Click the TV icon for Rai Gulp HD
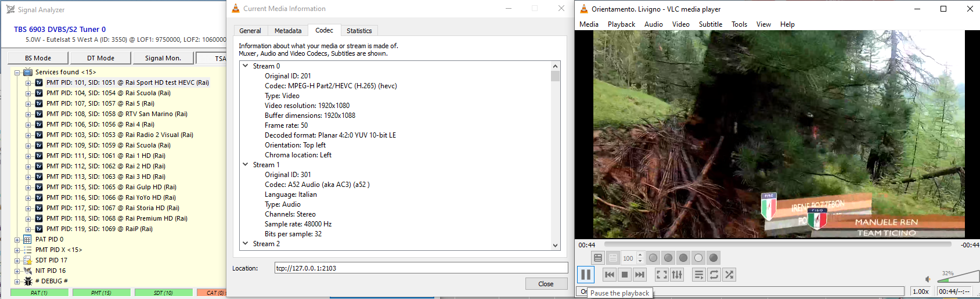 point(39,187)
